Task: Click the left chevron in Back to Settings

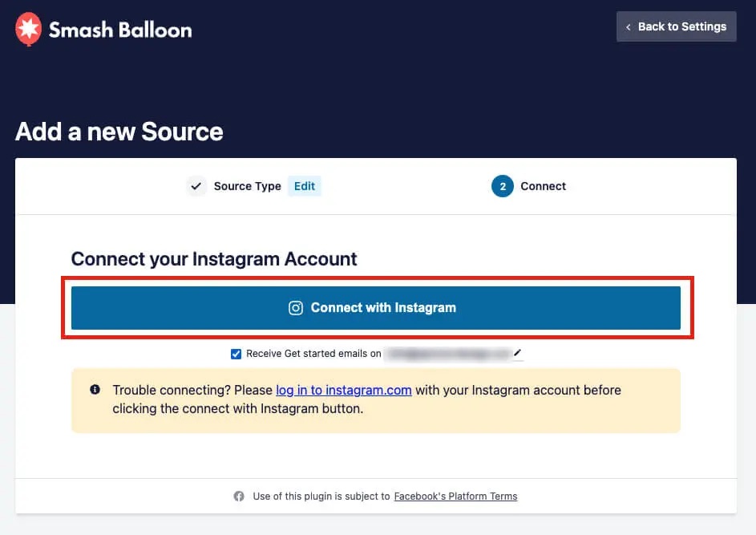Action: tap(628, 27)
